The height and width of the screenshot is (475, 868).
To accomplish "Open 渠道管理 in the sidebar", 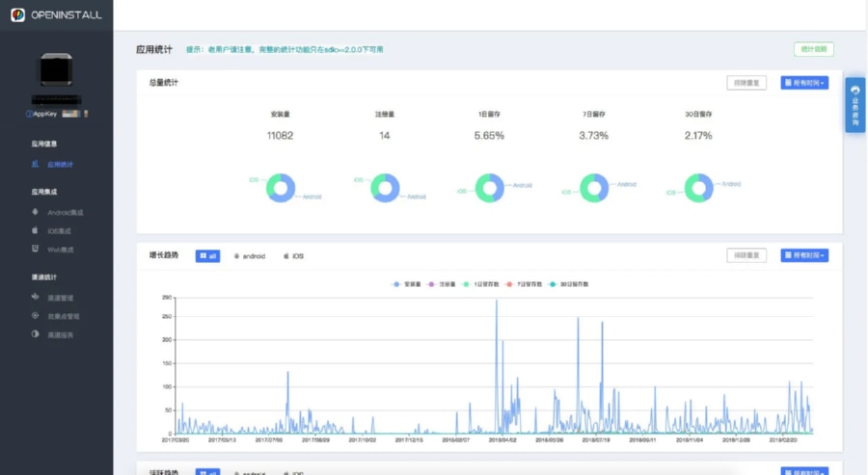I will click(60, 298).
